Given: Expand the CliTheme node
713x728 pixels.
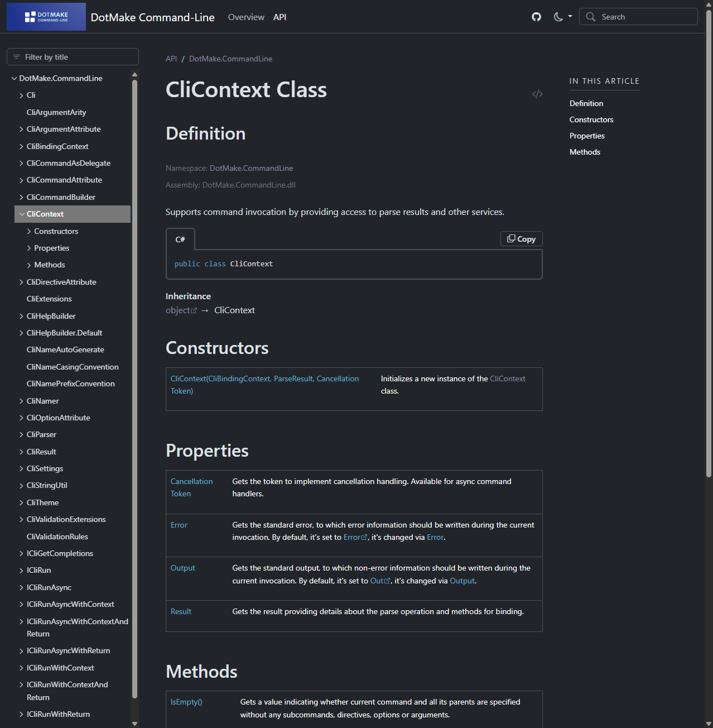Looking at the screenshot, I should 21,502.
